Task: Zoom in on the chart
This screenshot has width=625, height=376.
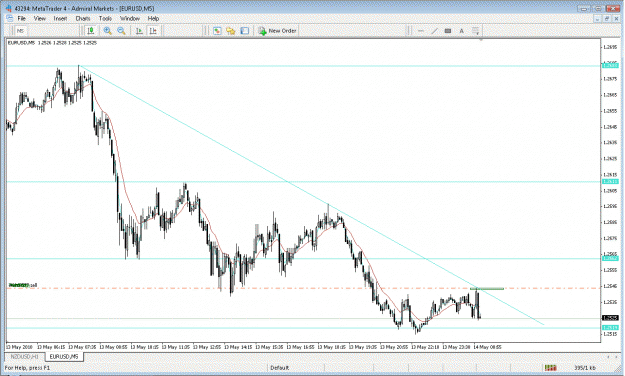Action: click(x=108, y=31)
